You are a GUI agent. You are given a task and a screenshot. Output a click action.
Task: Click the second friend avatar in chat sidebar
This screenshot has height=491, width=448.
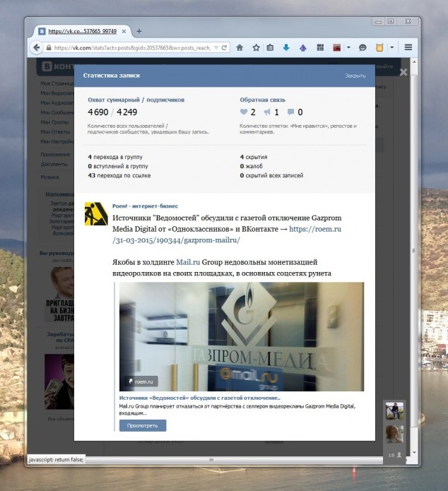pos(394,434)
